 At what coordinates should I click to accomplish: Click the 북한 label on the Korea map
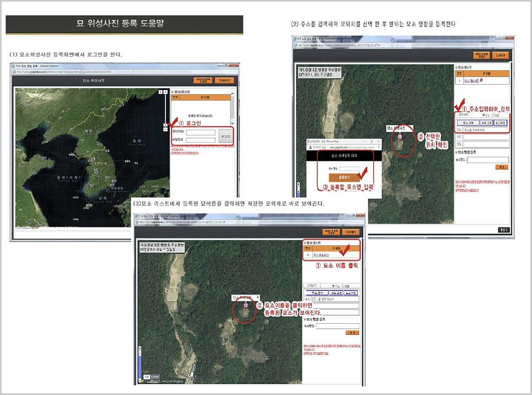tap(88, 131)
